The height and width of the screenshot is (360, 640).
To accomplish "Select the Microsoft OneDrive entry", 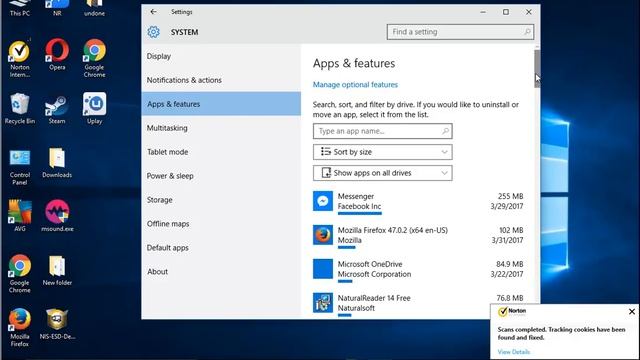I will 418,270.
